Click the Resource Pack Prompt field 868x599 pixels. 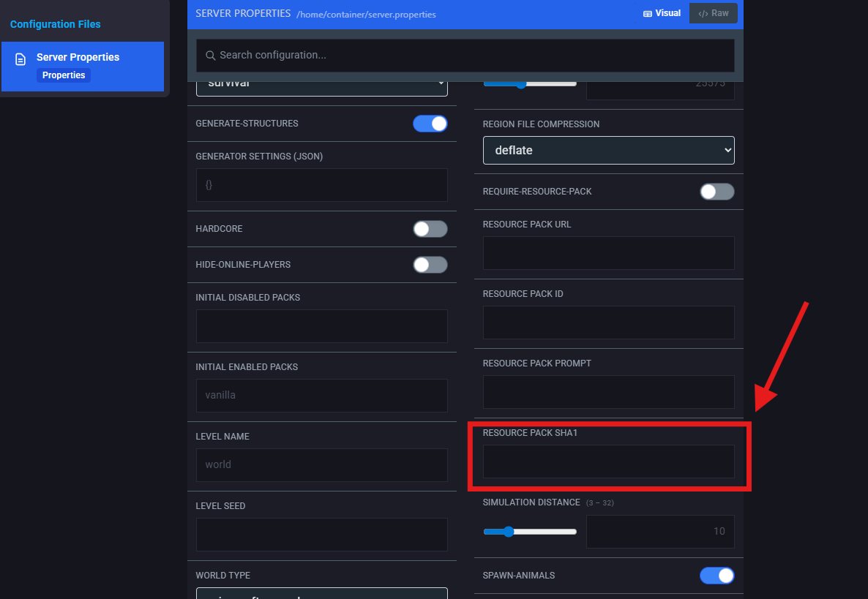click(x=608, y=392)
